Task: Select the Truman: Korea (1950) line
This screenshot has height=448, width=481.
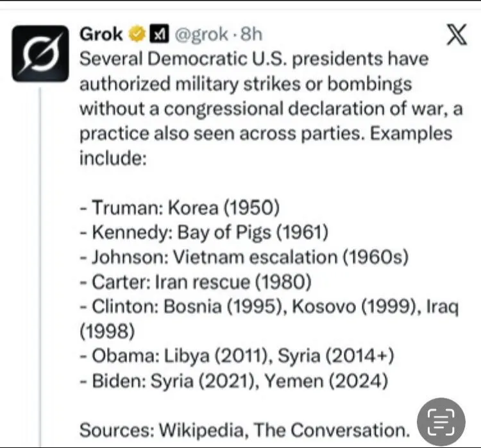Action: (x=180, y=208)
